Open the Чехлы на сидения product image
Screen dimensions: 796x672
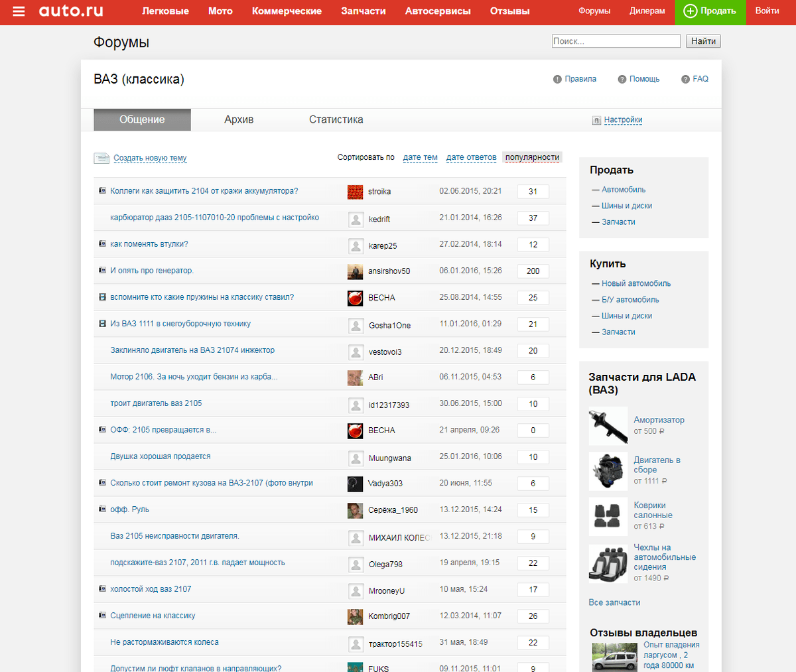(608, 564)
